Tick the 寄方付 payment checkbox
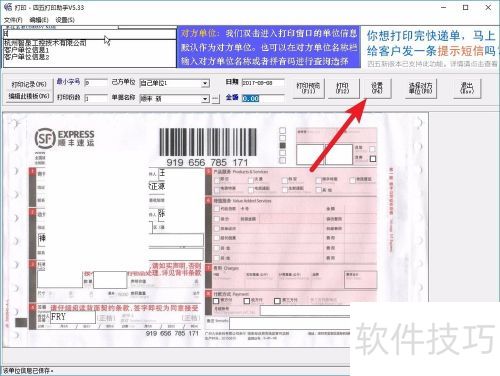The height and width of the screenshot is (376, 500). [x=217, y=301]
